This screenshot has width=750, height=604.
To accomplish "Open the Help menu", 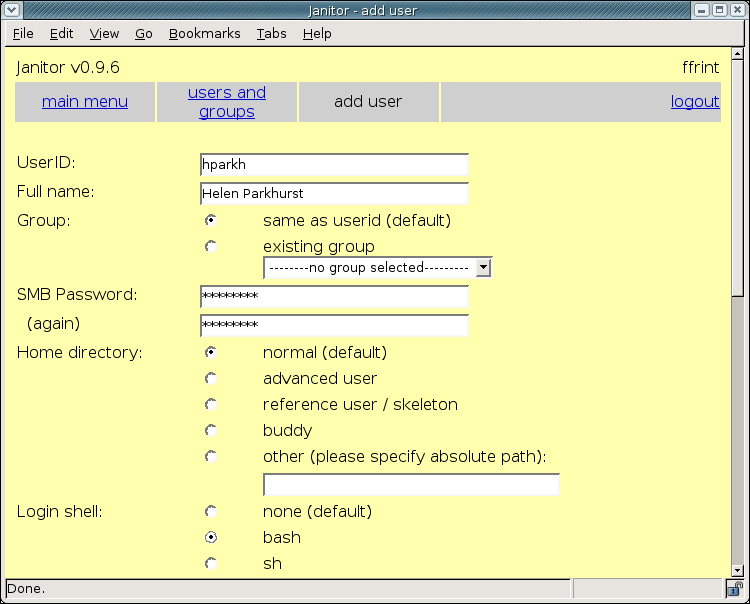I will [317, 33].
